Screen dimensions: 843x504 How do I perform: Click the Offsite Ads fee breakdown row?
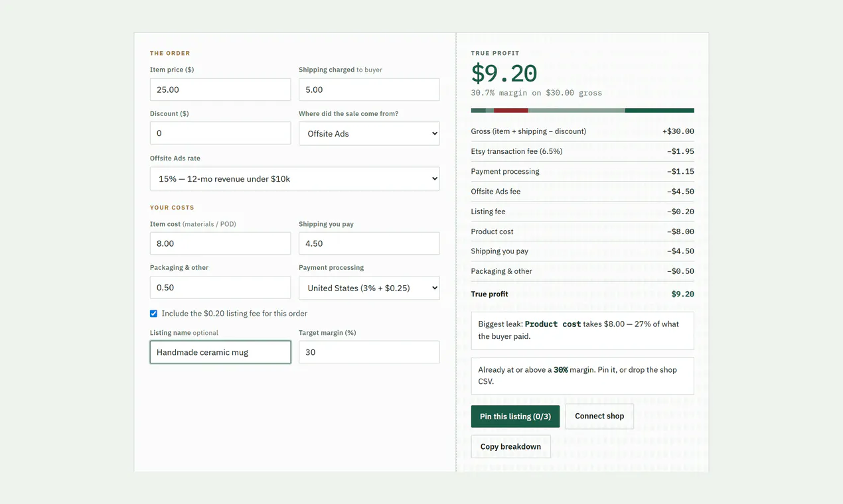pos(582,192)
